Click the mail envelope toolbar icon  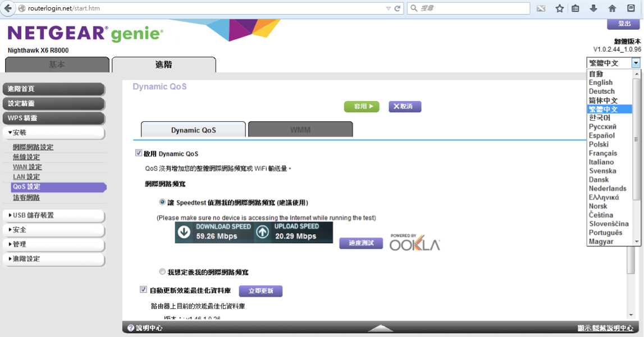tap(541, 8)
